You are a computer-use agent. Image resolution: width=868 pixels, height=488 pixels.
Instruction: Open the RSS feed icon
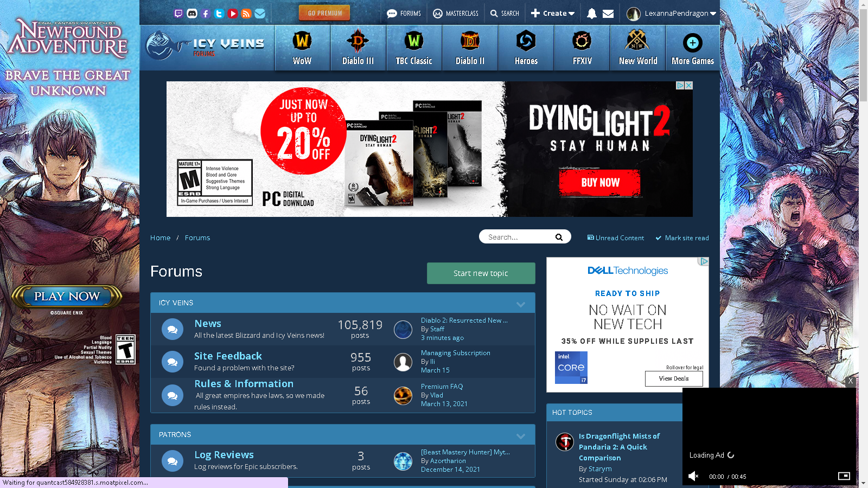(246, 14)
